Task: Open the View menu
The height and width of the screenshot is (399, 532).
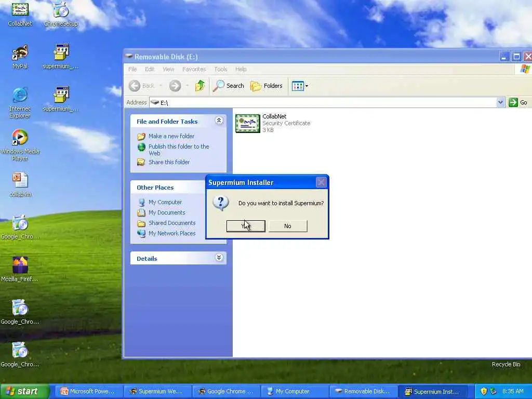Action: [x=168, y=69]
